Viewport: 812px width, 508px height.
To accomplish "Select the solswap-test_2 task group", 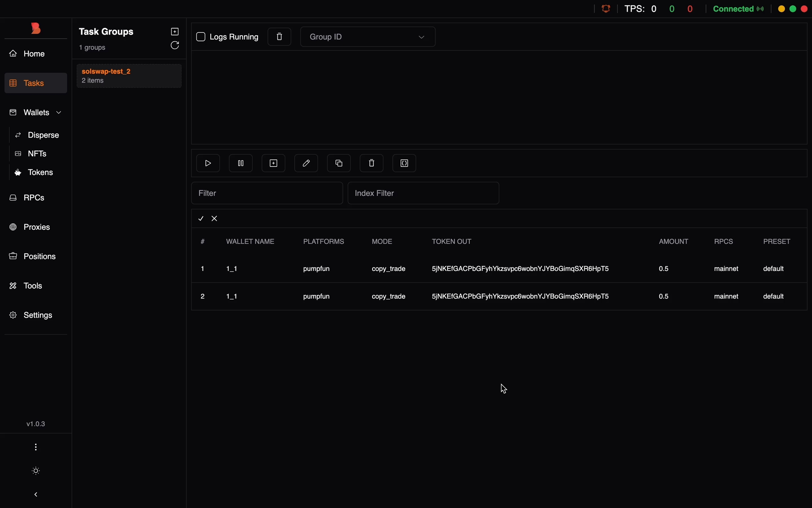I will [x=129, y=76].
